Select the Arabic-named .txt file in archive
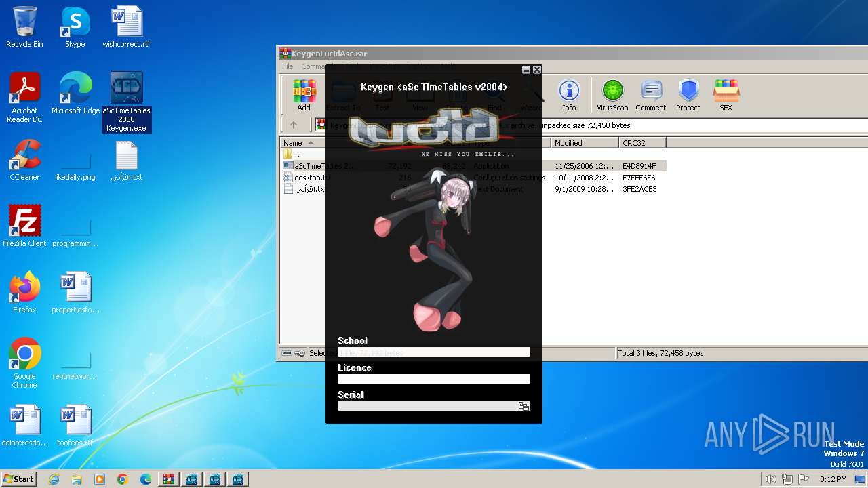868x488 pixels. tap(473, 189)
